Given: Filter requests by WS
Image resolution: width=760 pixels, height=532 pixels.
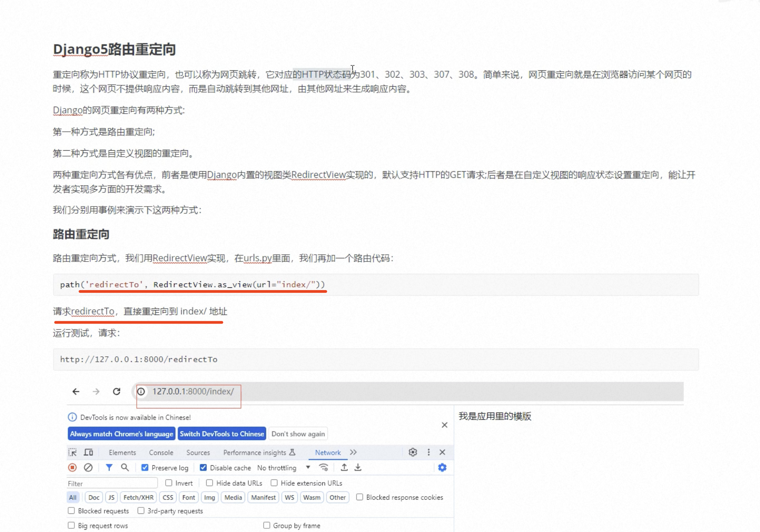Looking at the screenshot, I should pyautogui.click(x=290, y=498).
